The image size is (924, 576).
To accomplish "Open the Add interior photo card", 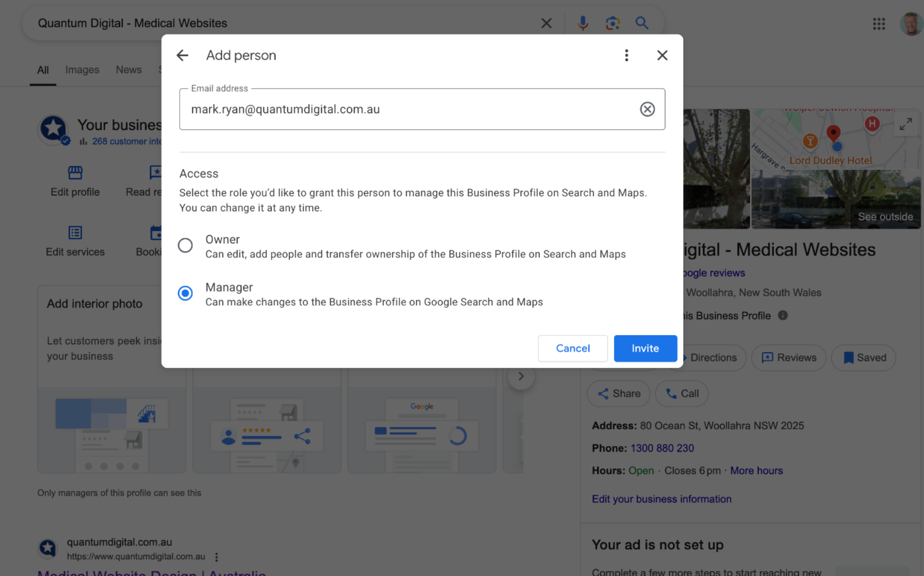I will pos(111,379).
